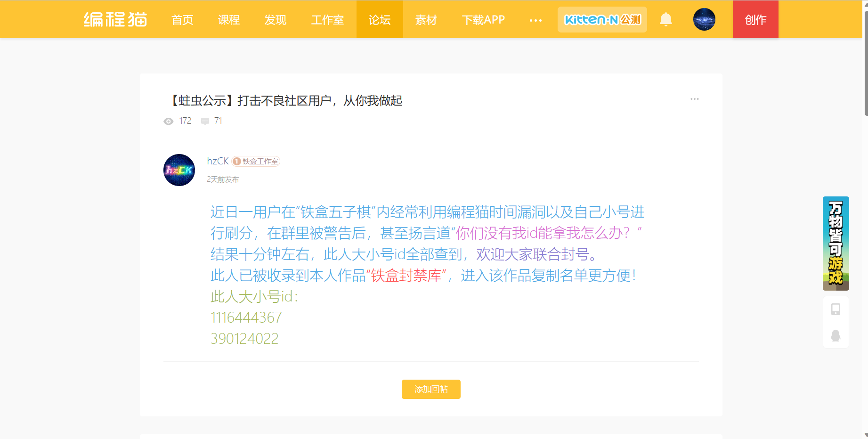Viewport: 868px width, 439px height.
Task: Click the 万物皆可游戏 side banner
Action: (836, 243)
